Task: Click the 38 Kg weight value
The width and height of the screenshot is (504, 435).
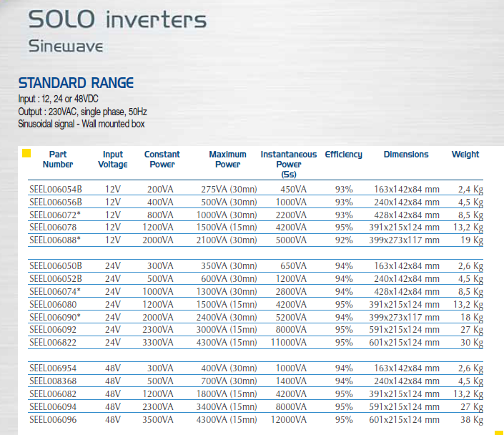Action: tap(472, 420)
